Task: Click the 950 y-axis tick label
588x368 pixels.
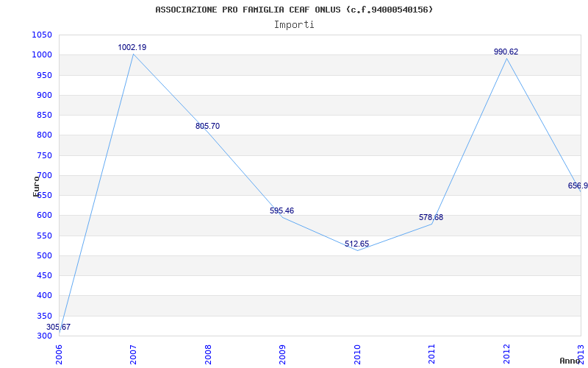Action: click(x=44, y=75)
